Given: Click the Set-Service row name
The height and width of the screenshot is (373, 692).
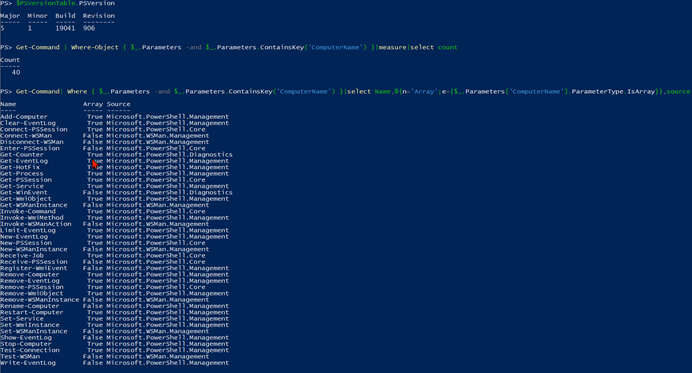Looking at the screenshot, I should 22,319.
